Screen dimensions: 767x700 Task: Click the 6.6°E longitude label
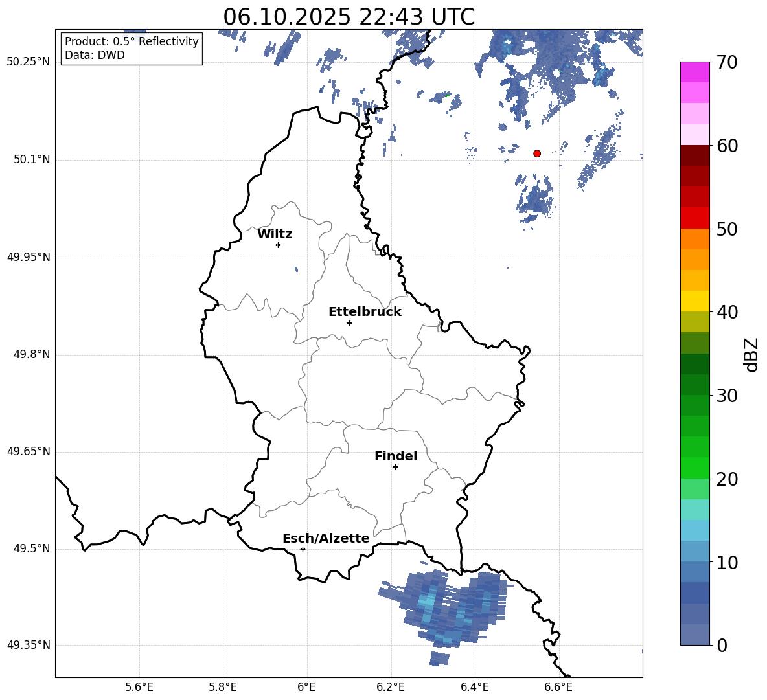coord(558,687)
